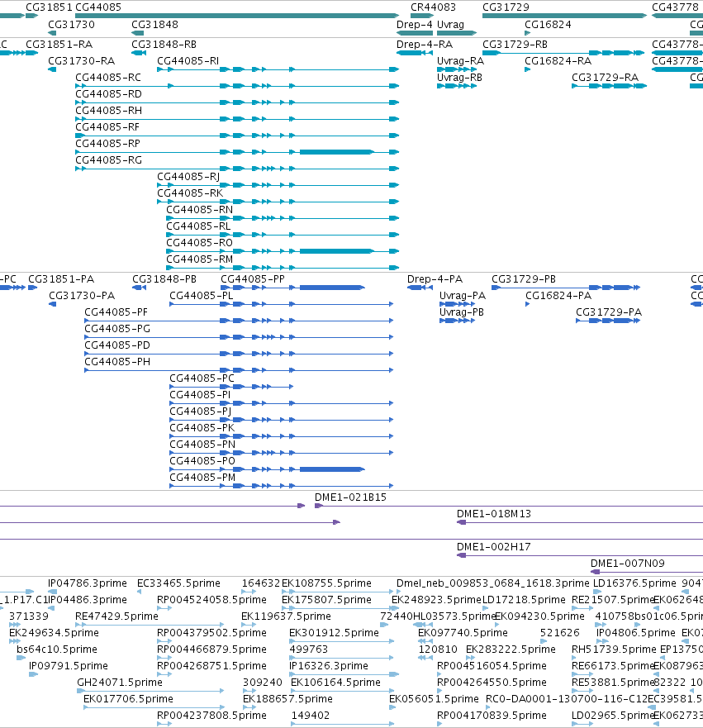Select the CG31848 gene label
The image size is (703, 728).
pyautogui.click(x=155, y=24)
